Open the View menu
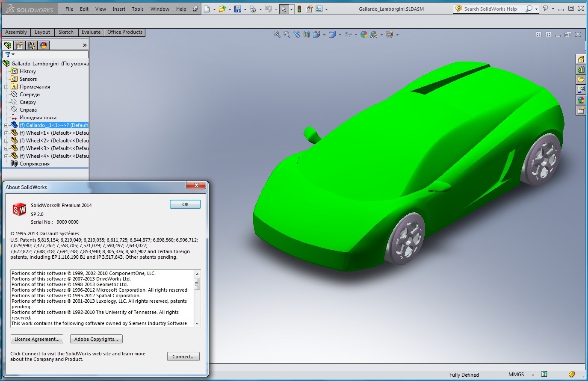Viewport: 588px width, 381px height. click(100, 9)
